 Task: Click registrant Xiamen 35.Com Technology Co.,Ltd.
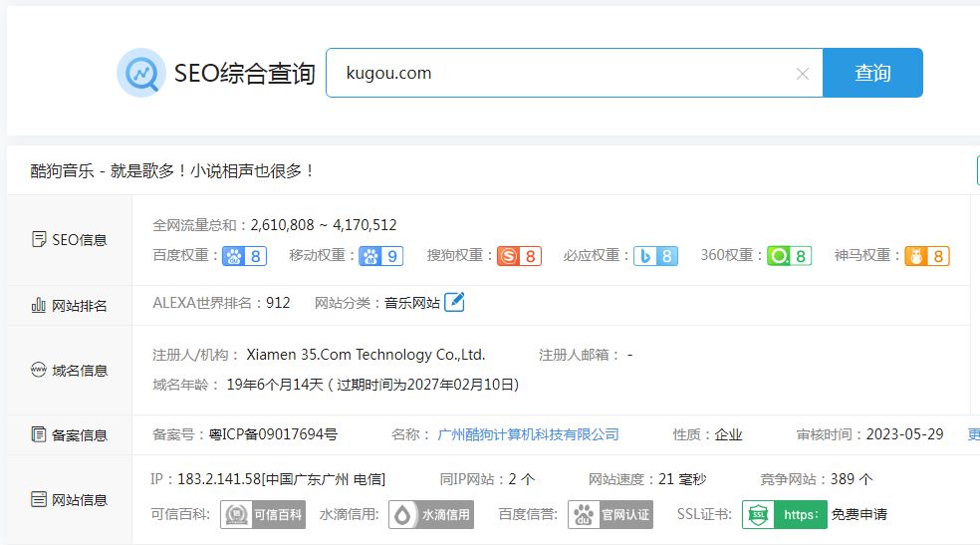click(x=366, y=355)
